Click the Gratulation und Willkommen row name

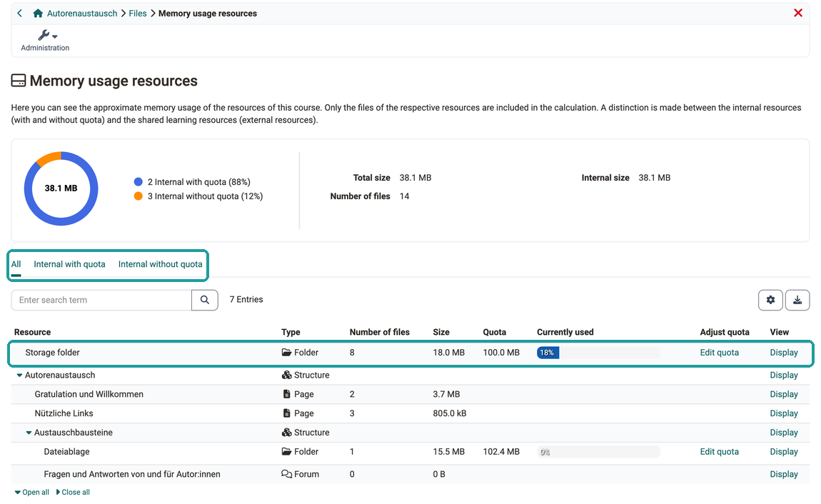tap(89, 394)
